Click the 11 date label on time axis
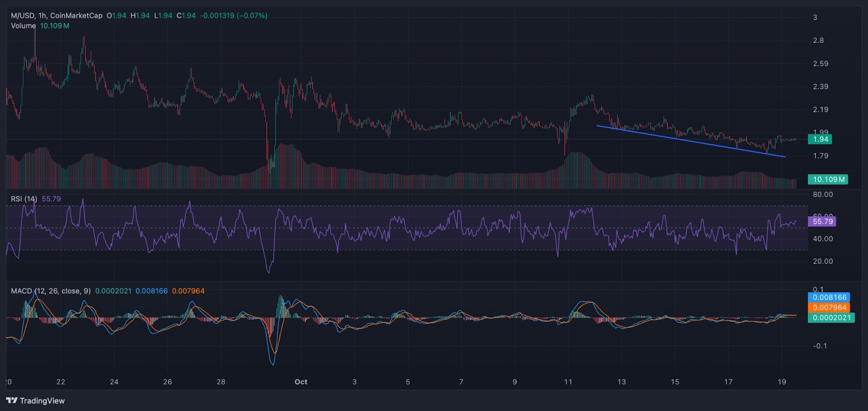The width and height of the screenshot is (868, 411). point(568,382)
